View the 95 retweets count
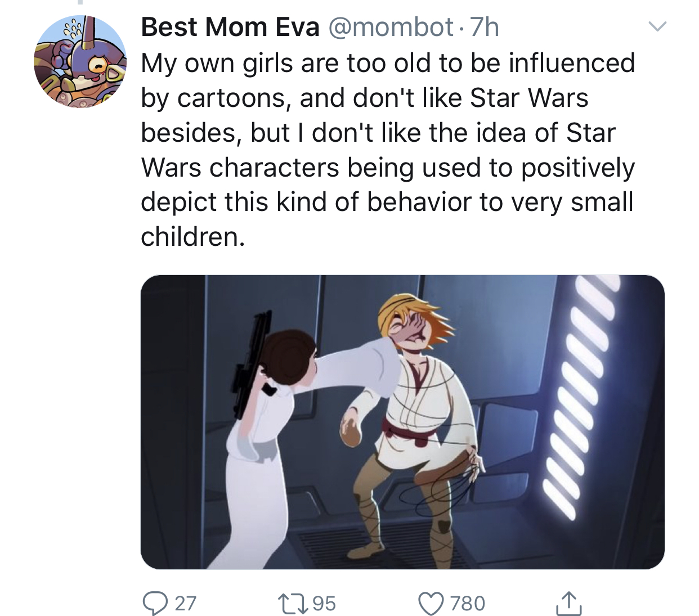The height and width of the screenshot is (616, 699). pyautogui.click(x=324, y=604)
